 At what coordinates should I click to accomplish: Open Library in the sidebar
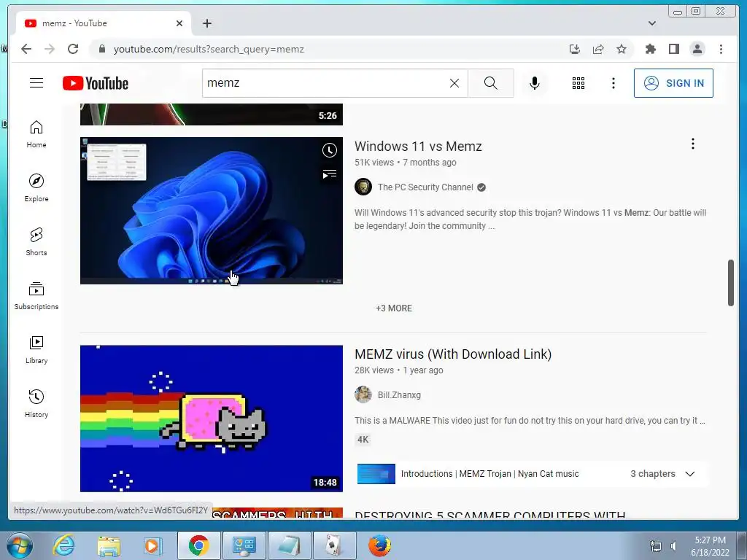[36, 349]
